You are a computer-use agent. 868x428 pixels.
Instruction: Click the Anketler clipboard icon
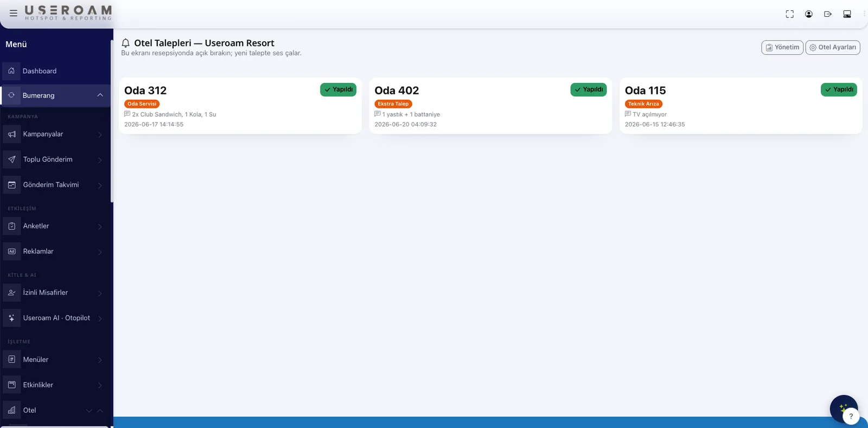12,226
